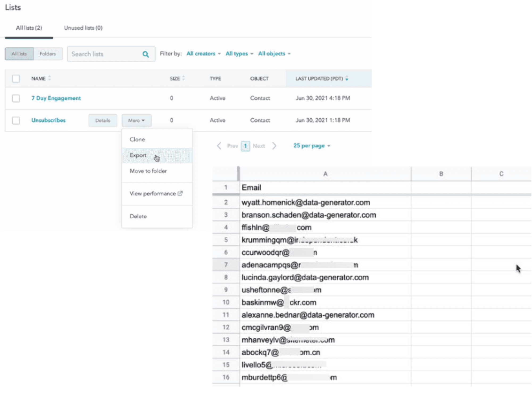Select spreadsheet row 7 header

226,265
